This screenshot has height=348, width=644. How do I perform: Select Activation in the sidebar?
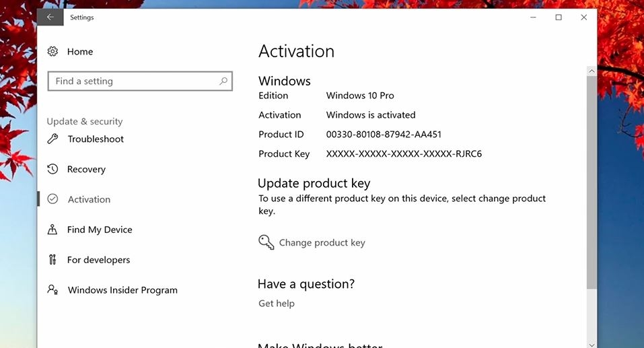(89, 199)
